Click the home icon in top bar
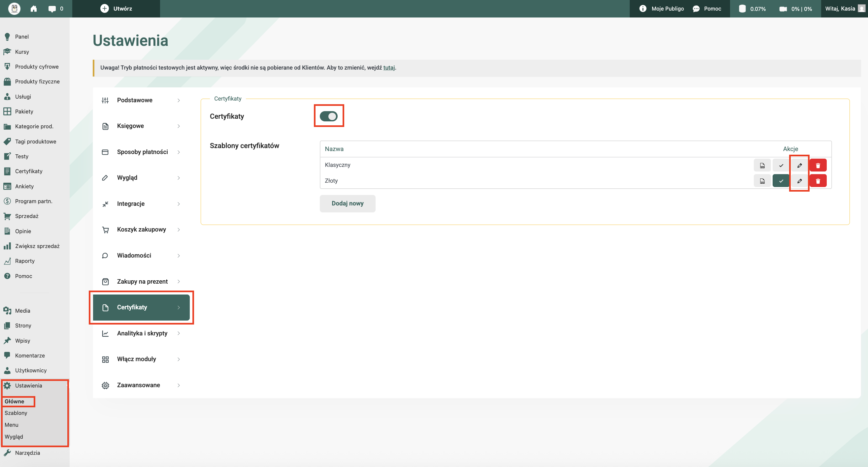Screen dimensions: 868x467 (x=34, y=9)
